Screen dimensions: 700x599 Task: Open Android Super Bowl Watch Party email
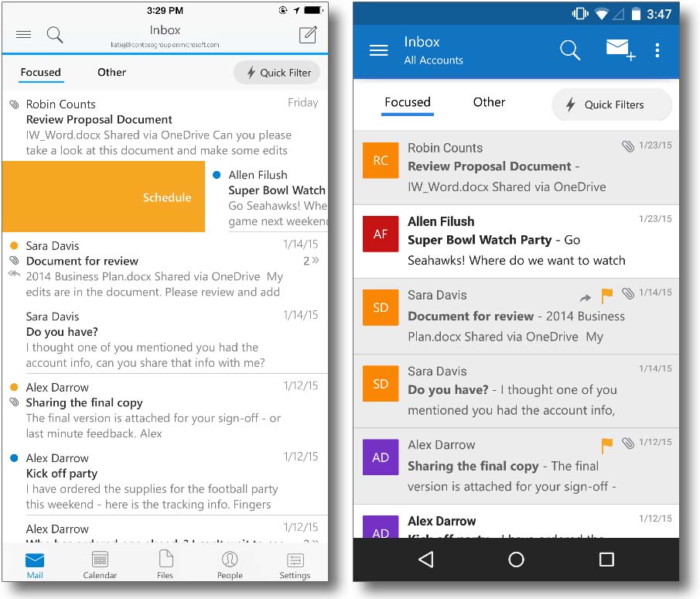pyautogui.click(x=516, y=241)
